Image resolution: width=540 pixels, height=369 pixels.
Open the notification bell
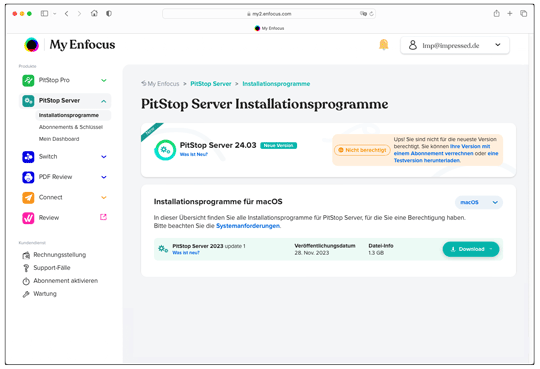tap(383, 45)
